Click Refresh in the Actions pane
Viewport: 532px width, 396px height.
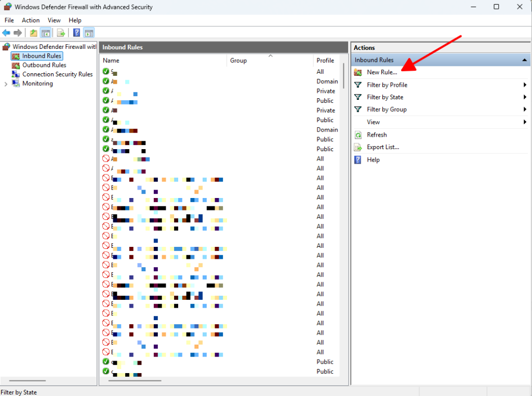click(x=377, y=135)
